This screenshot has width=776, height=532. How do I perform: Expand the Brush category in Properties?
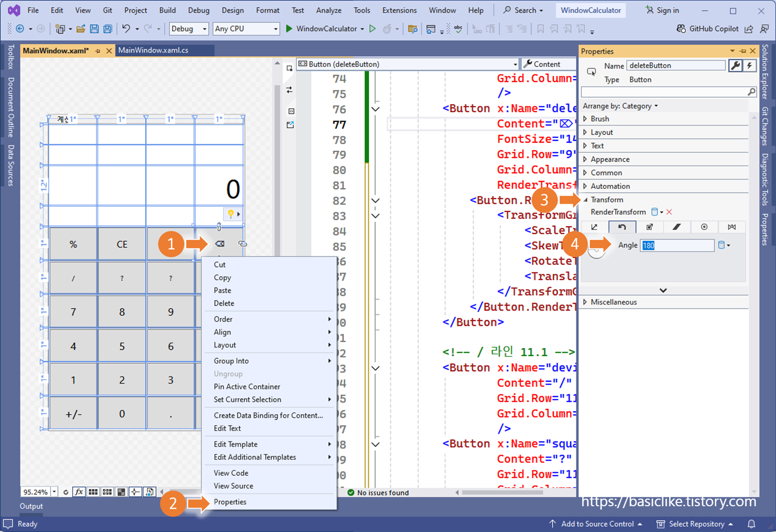click(585, 119)
